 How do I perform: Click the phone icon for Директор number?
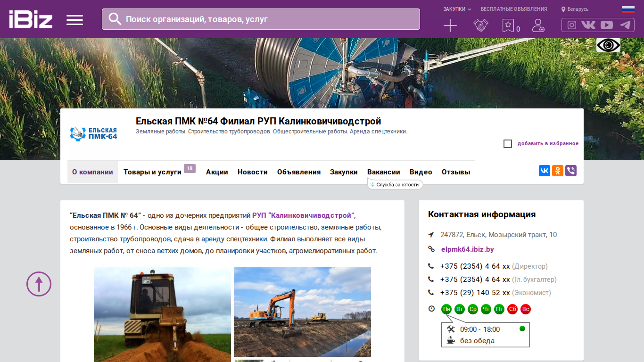click(x=431, y=266)
